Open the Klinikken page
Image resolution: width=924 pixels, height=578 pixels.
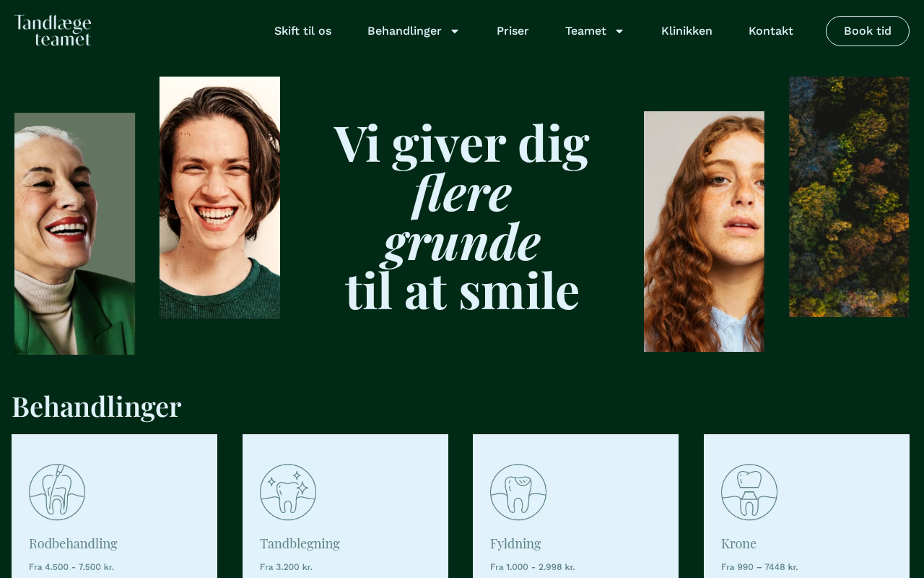(x=687, y=31)
